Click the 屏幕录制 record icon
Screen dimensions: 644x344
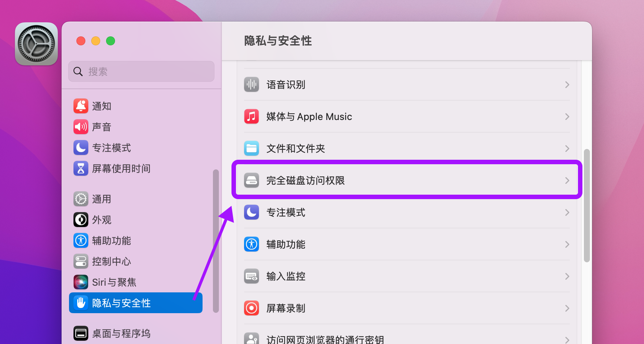tap(252, 308)
